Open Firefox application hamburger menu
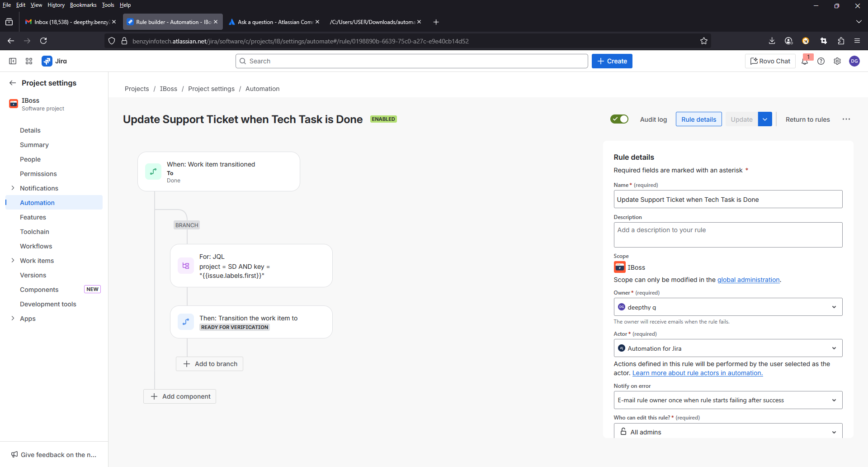This screenshot has height=467, width=868. coord(857,41)
